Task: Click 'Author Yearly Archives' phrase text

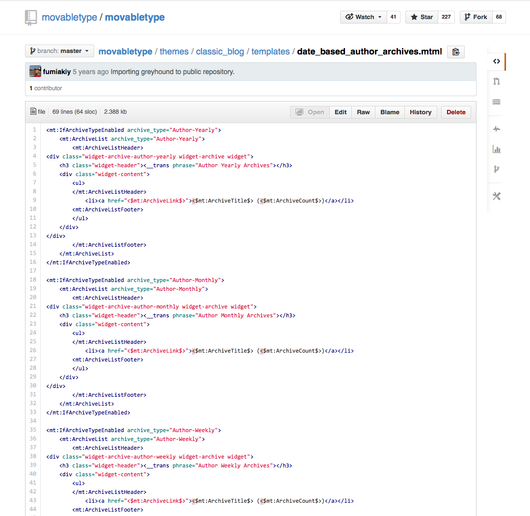Action: click(234, 165)
